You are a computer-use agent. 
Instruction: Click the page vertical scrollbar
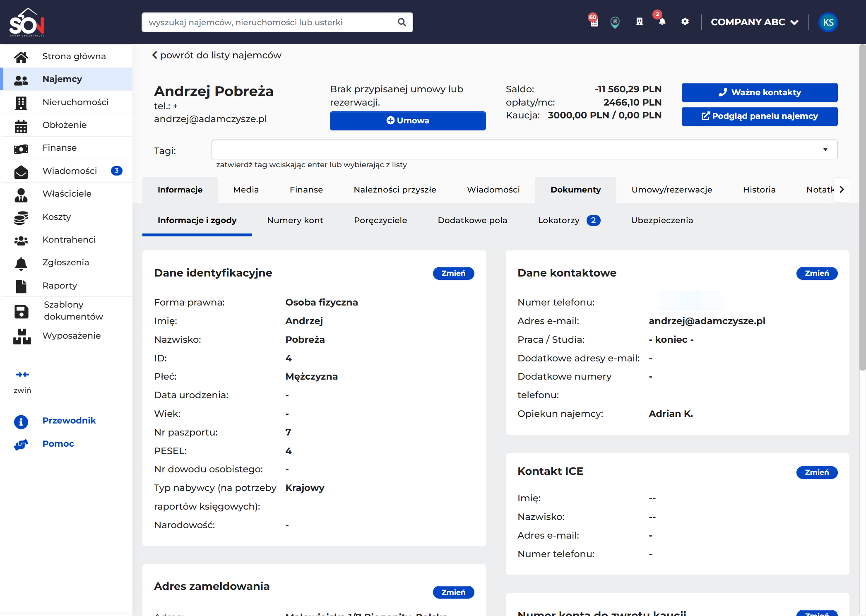(863, 207)
